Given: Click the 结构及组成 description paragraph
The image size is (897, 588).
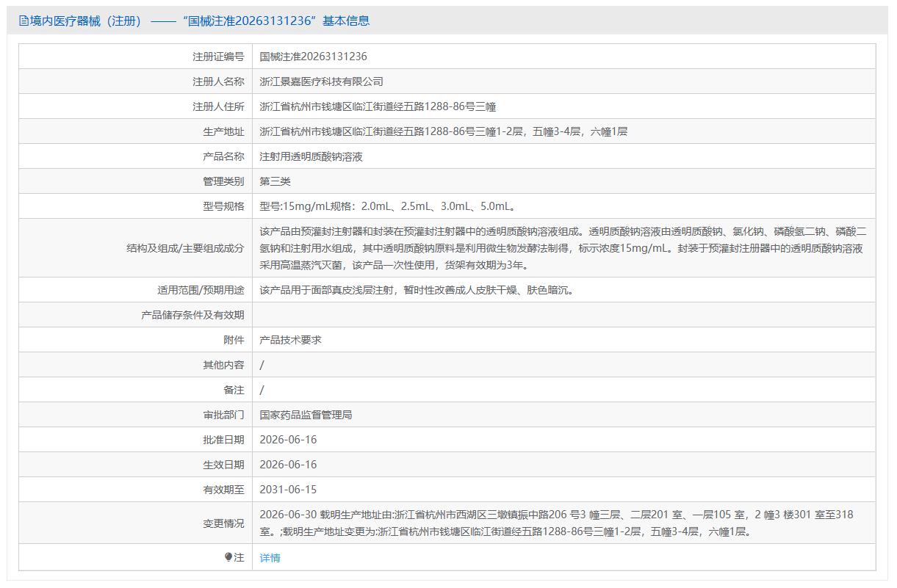Looking at the screenshot, I should (563, 248).
